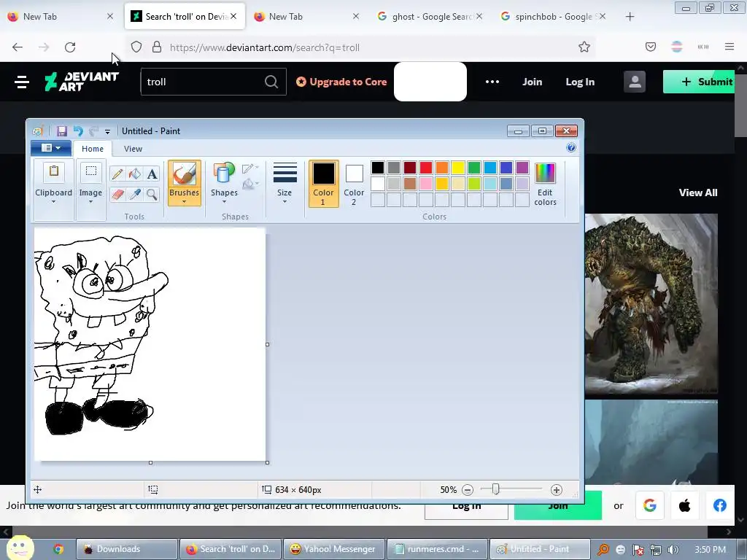747x560 pixels.
Task: Open Paint Help question mark icon
Action: (x=570, y=147)
